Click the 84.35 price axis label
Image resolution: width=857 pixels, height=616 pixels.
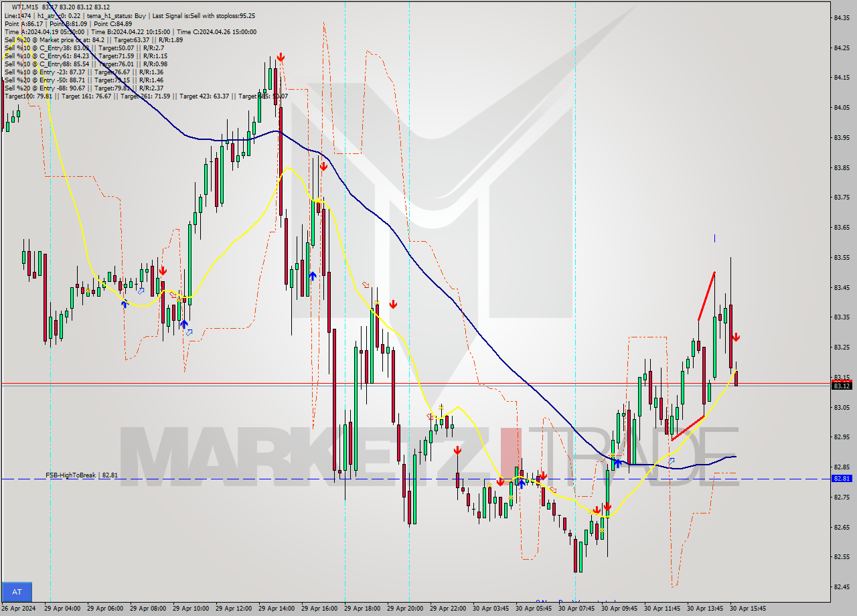tap(842, 17)
